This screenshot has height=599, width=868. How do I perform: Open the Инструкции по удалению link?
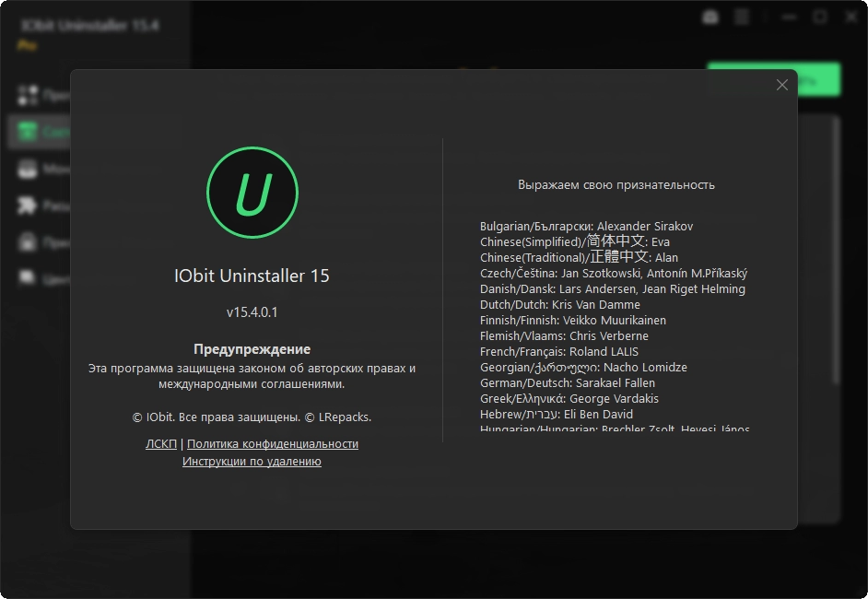(252, 461)
